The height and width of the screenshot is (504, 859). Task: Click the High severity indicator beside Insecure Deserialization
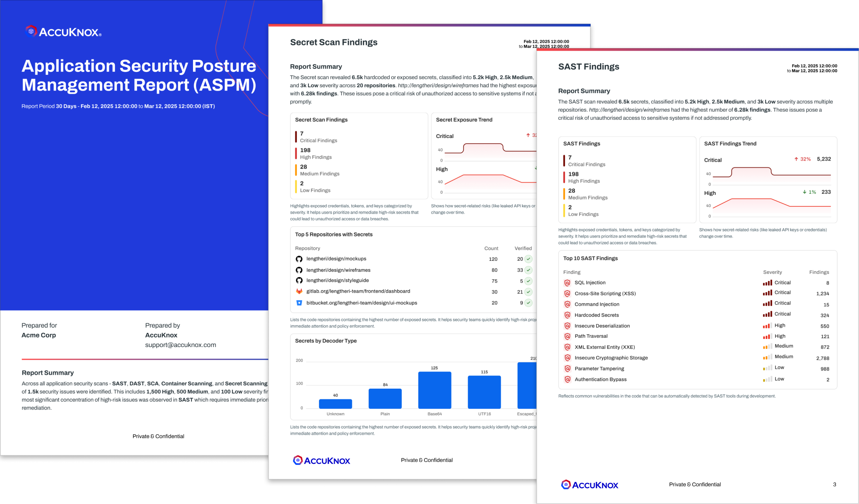(x=767, y=326)
